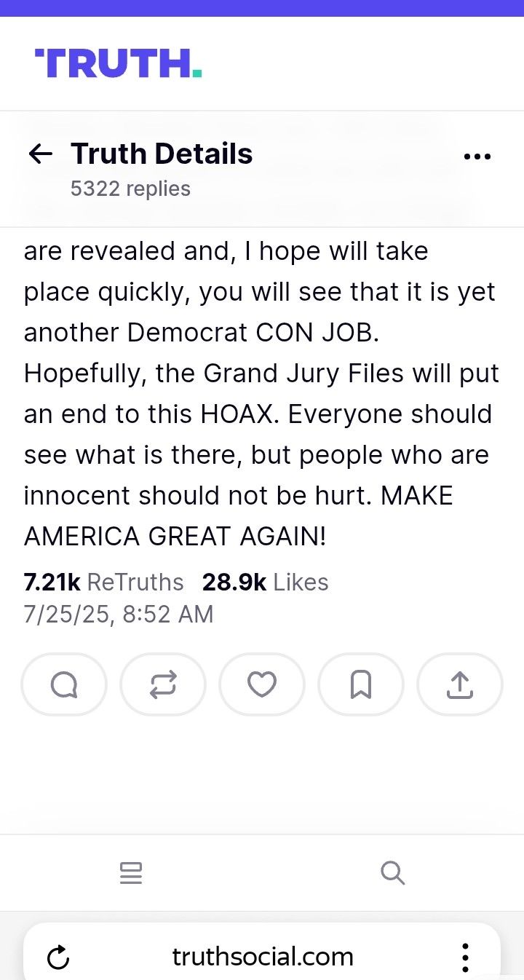Click the truthsocial.com address bar
This screenshot has width=524, height=980.
pyautogui.click(x=263, y=957)
